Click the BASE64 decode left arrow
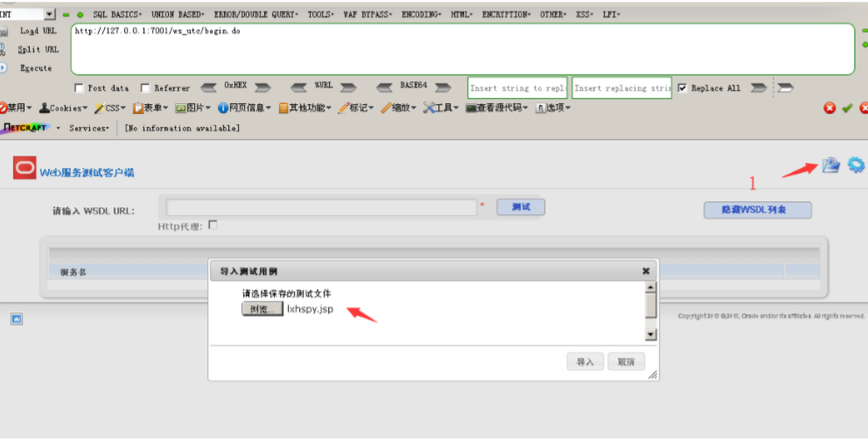868x447 pixels. [x=384, y=87]
